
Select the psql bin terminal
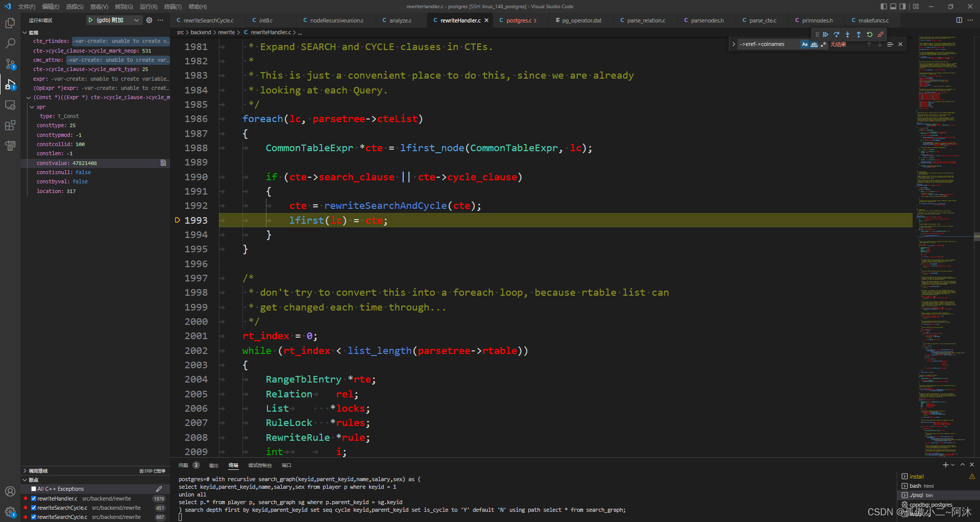pos(938,495)
